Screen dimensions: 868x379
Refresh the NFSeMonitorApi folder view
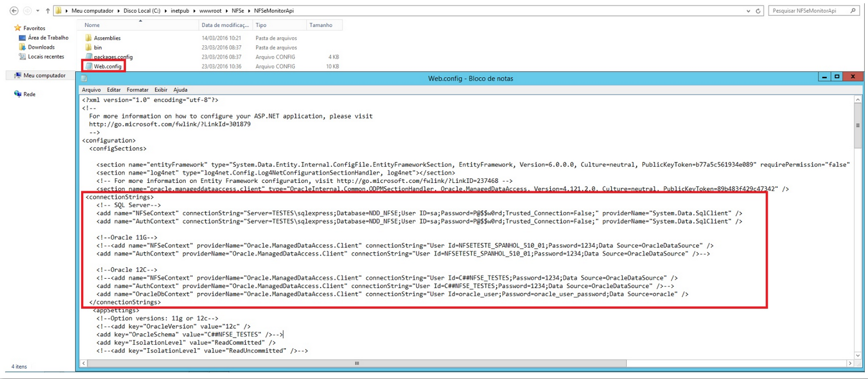tap(758, 11)
